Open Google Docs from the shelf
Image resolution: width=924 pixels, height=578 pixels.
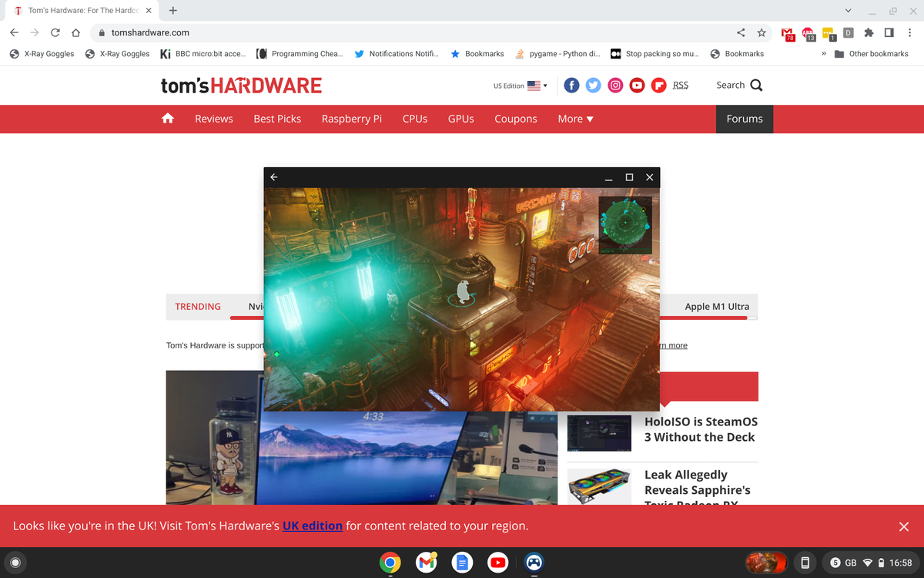[x=461, y=563]
